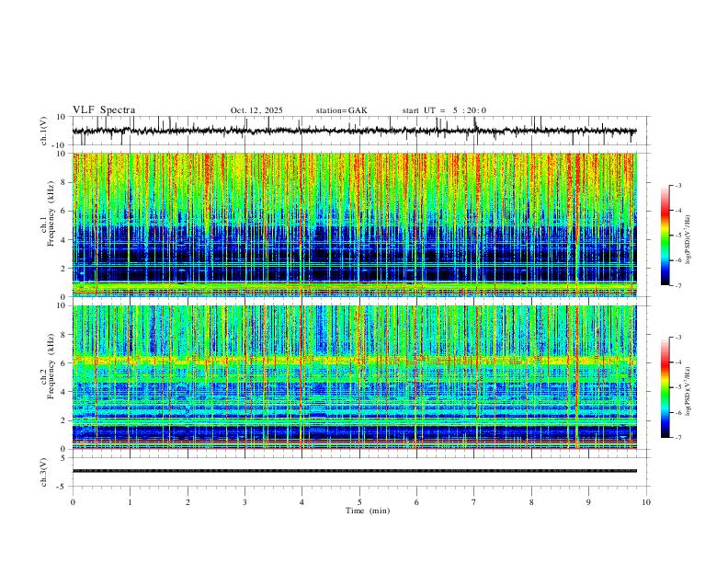Click the 'ch.3(V)' axis label
Screen dimensions: 728x563
pos(44,472)
